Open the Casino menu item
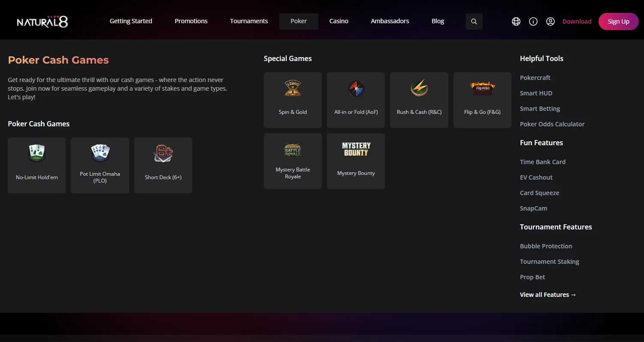644x342 pixels. pyautogui.click(x=339, y=21)
